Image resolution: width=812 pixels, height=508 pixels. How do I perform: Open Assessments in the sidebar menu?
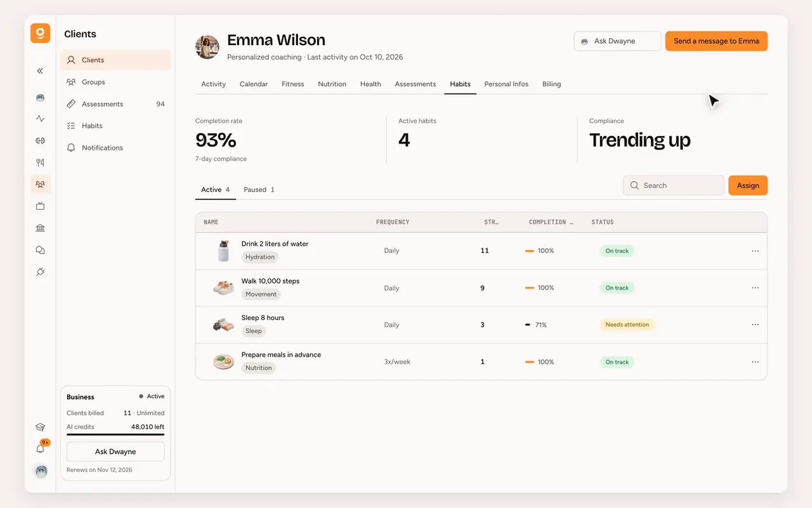[x=115, y=104]
